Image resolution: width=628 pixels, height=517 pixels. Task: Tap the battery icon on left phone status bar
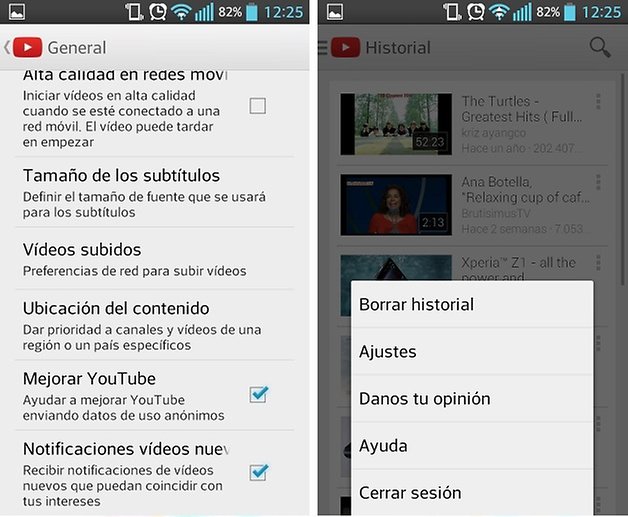252,12
